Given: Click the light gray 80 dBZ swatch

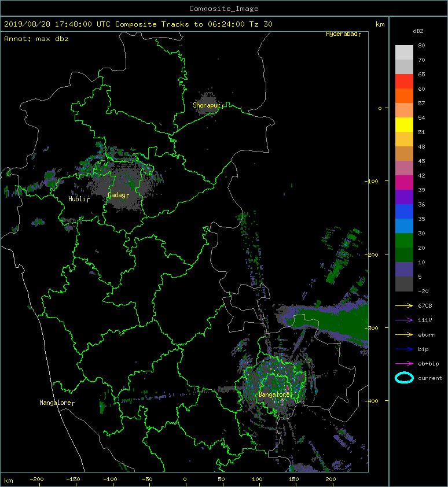Looking at the screenshot, I should 404,52.
